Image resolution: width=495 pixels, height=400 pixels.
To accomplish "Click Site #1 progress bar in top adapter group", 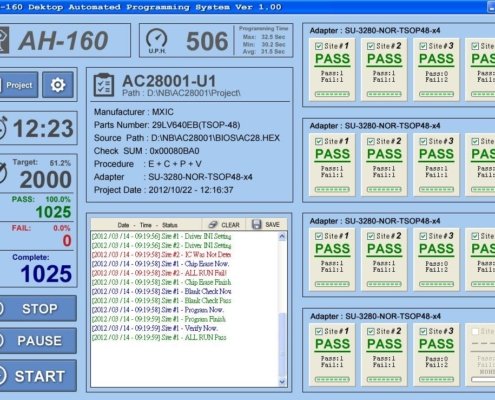I will click(x=332, y=94).
